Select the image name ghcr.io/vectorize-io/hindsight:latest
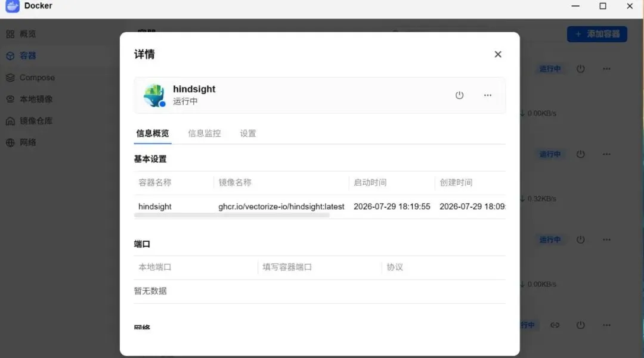 pyautogui.click(x=281, y=206)
